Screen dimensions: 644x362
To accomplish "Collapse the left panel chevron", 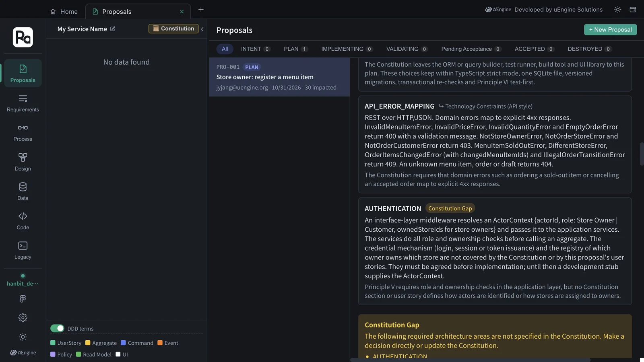I will click(x=202, y=29).
